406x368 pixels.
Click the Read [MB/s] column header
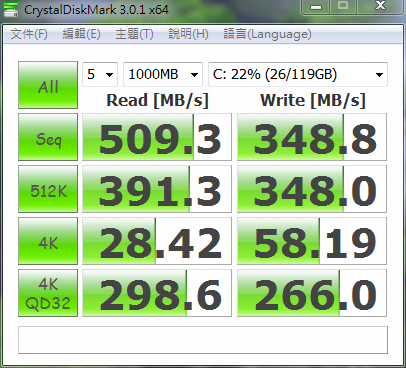(157, 101)
